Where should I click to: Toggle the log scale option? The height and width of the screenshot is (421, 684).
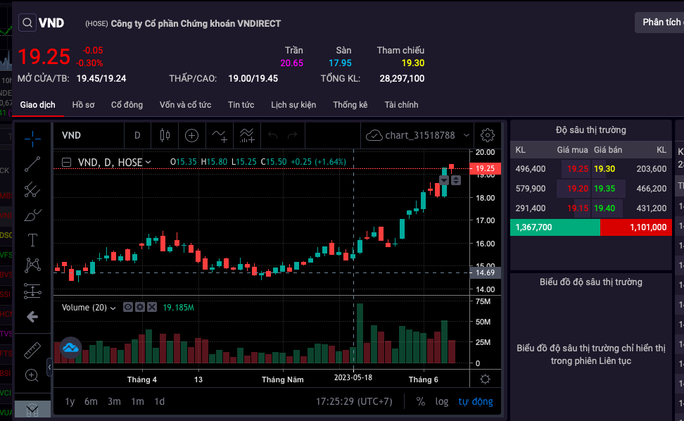pos(442,401)
